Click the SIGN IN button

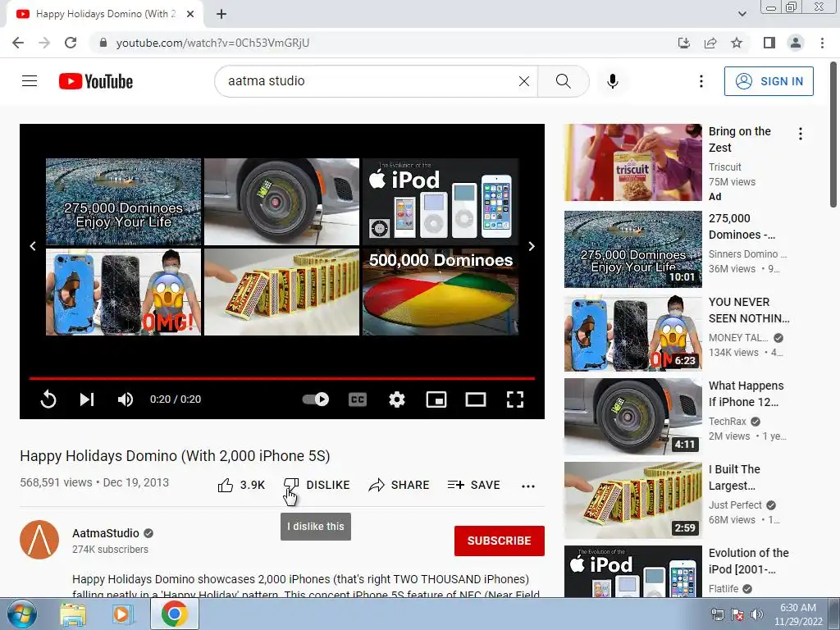[769, 81]
